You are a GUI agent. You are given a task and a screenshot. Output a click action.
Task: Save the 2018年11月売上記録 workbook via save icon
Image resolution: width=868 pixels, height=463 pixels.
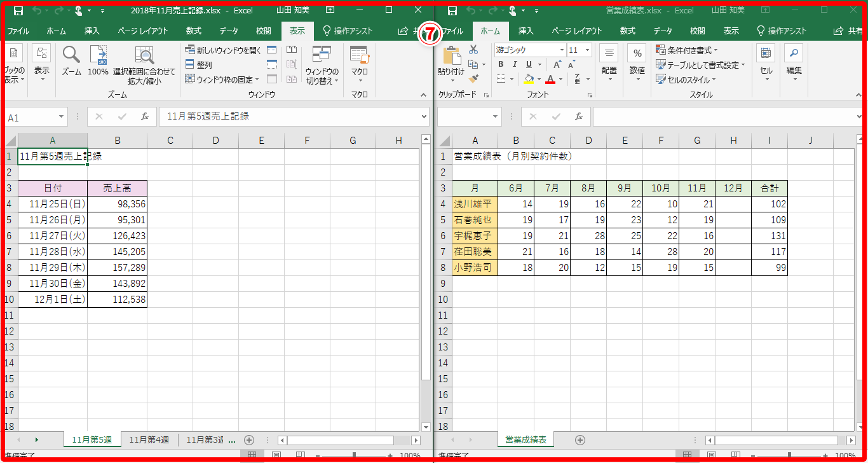coord(18,11)
